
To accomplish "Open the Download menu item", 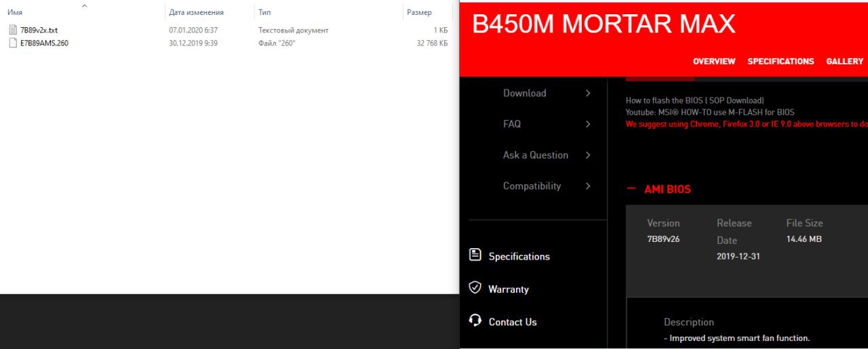I will pyautogui.click(x=524, y=94).
